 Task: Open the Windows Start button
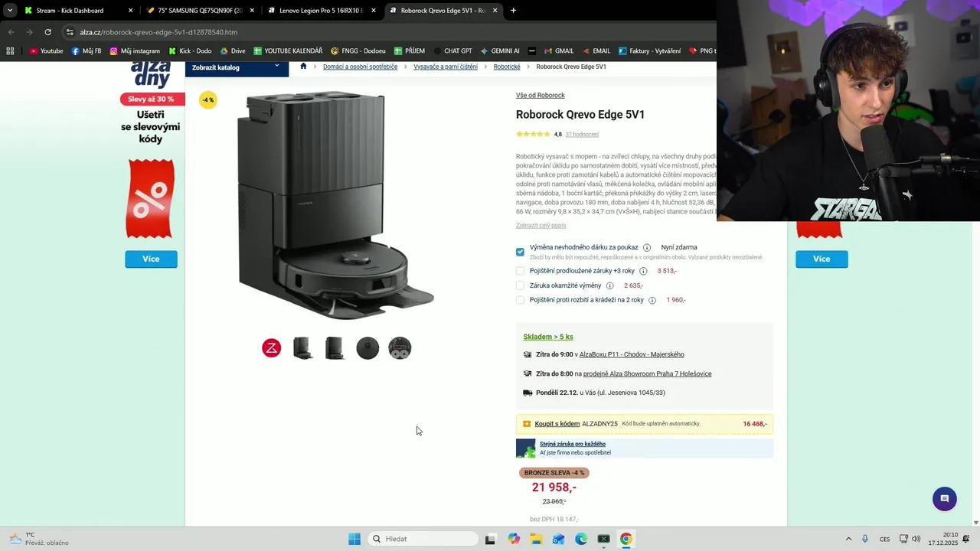tap(354, 539)
